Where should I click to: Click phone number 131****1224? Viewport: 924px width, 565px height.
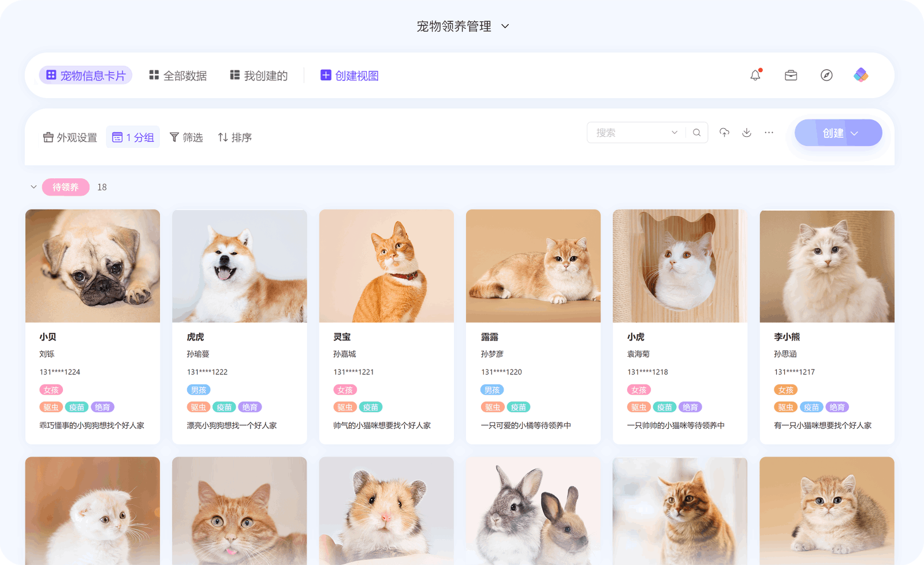point(60,372)
